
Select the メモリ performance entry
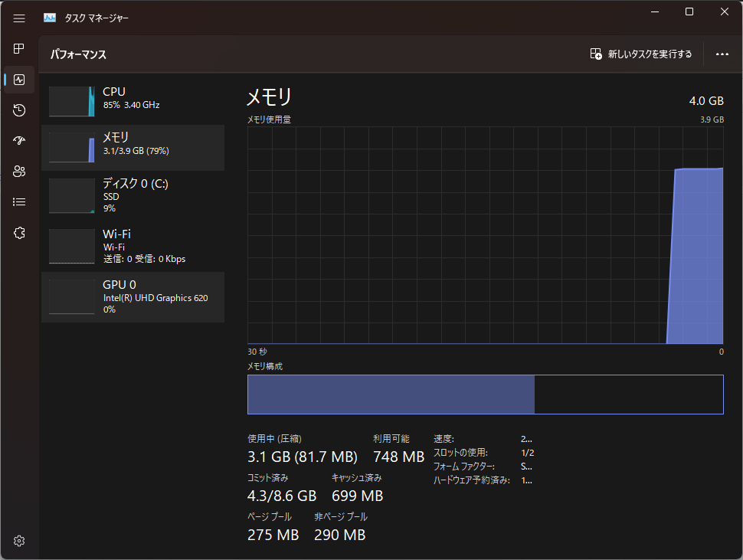tap(133, 148)
